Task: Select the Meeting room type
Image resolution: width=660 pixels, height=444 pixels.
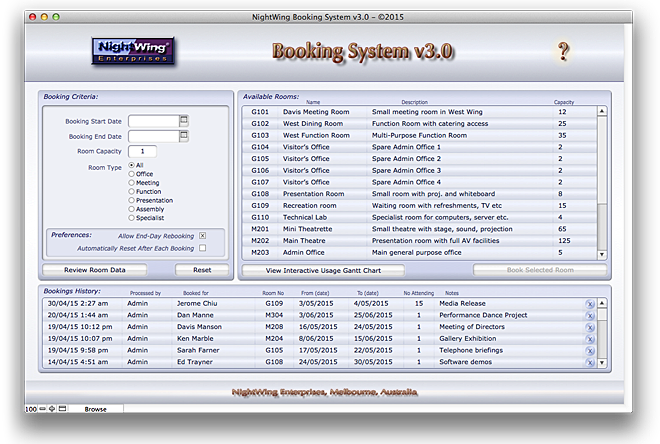Action: click(131, 183)
